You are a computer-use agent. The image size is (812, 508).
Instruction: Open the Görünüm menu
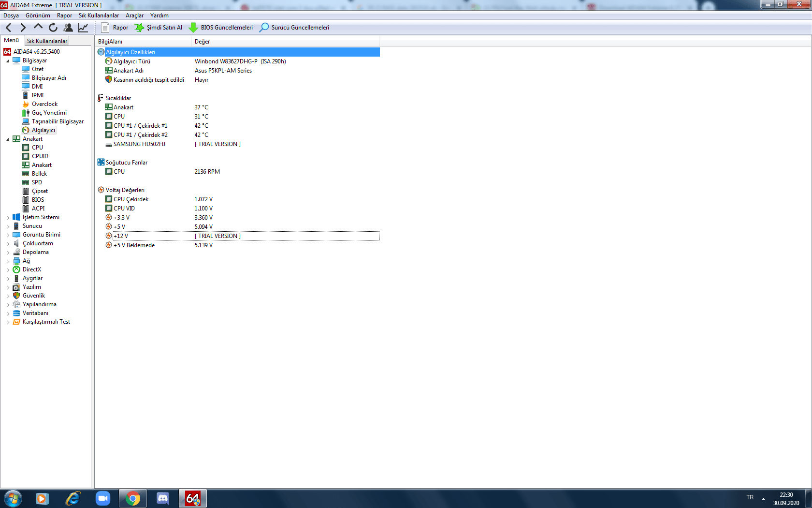tap(38, 15)
